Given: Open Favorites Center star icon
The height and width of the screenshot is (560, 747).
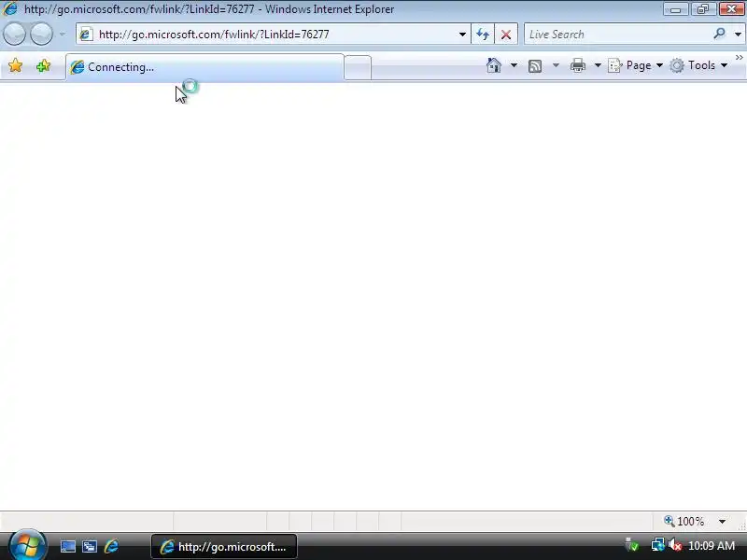Looking at the screenshot, I should (15, 65).
